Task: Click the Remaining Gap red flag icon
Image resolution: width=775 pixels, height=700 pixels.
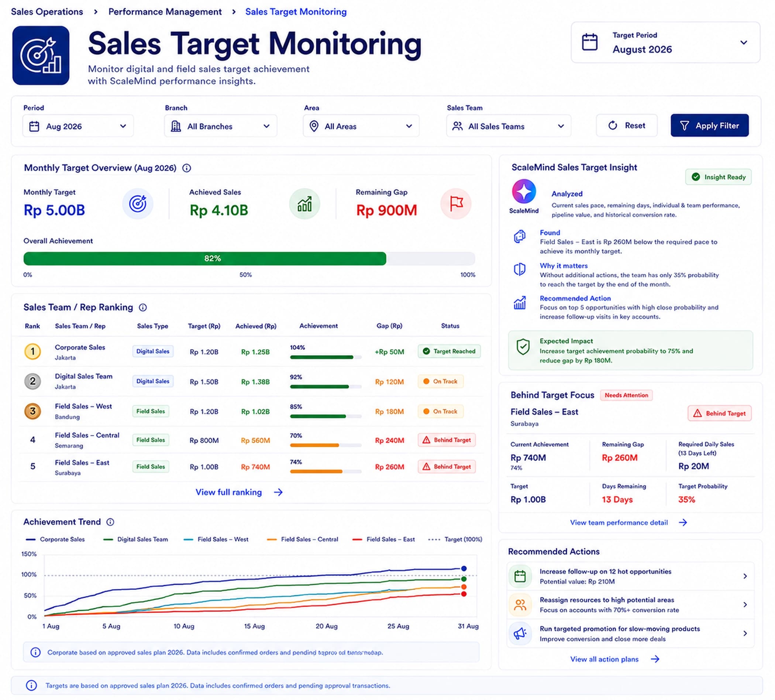Action: 455,204
